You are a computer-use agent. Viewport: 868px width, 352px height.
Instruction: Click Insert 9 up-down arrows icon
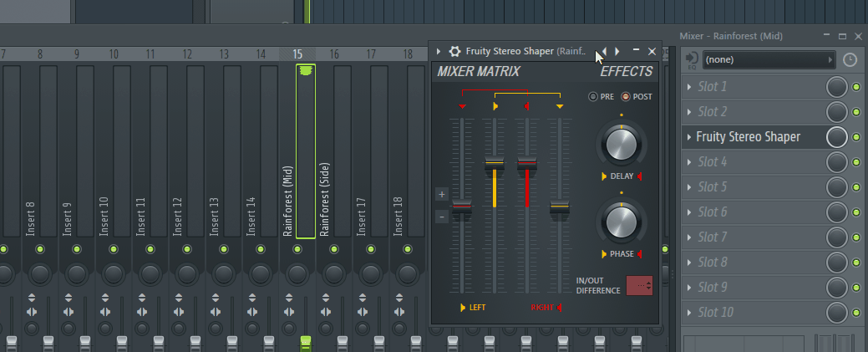click(69, 298)
